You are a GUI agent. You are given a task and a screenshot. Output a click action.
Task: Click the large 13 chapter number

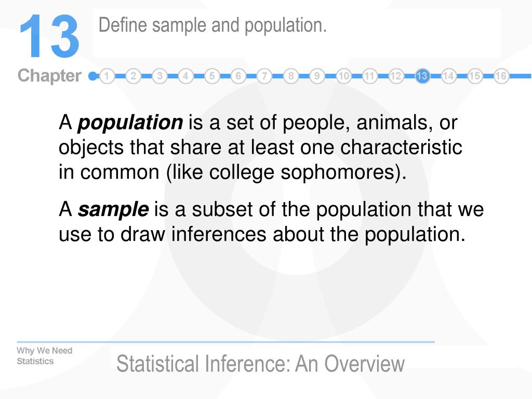(x=49, y=36)
